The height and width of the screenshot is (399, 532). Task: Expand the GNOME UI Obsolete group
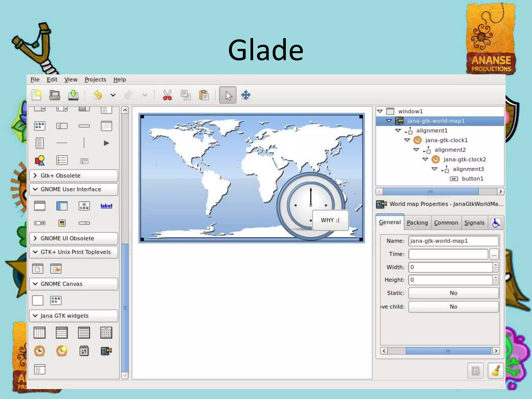(74, 238)
